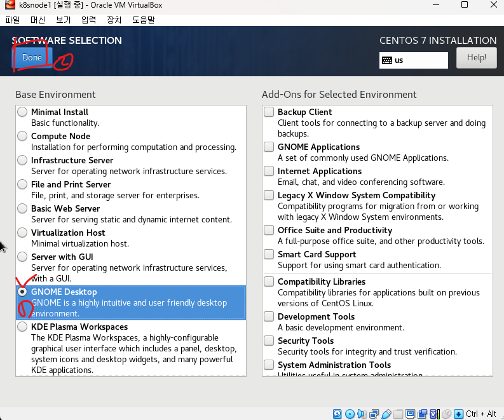The height and width of the screenshot is (420, 504).
Task: Click the 'SOFTWARE SELECTION' title
Action: [67, 41]
